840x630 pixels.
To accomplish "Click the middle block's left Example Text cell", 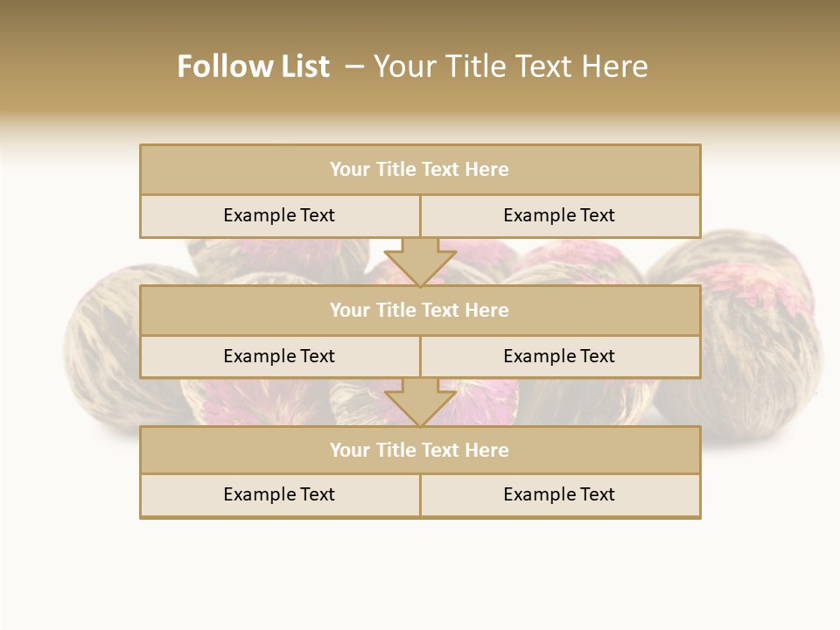I will 279,357.
